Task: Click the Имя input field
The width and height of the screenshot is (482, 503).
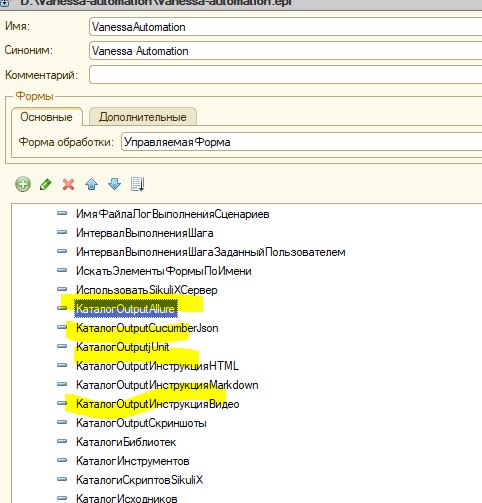Action: [285, 27]
